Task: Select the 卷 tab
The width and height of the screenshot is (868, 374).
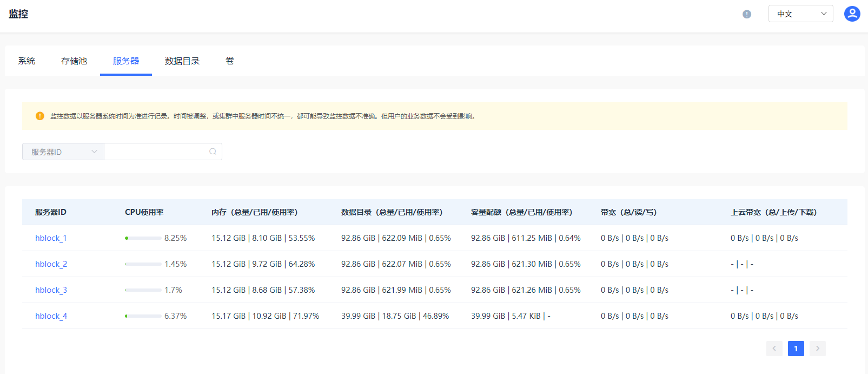Action: [230, 61]
